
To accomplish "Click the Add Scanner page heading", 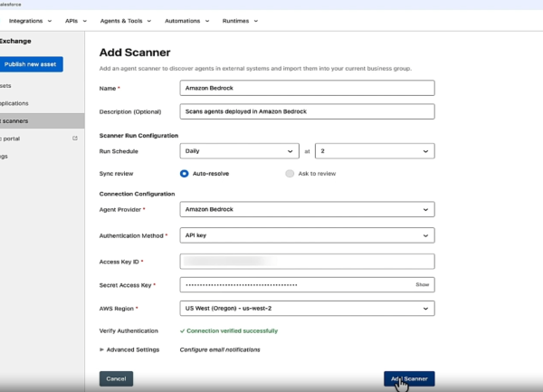I will (135, 53).
